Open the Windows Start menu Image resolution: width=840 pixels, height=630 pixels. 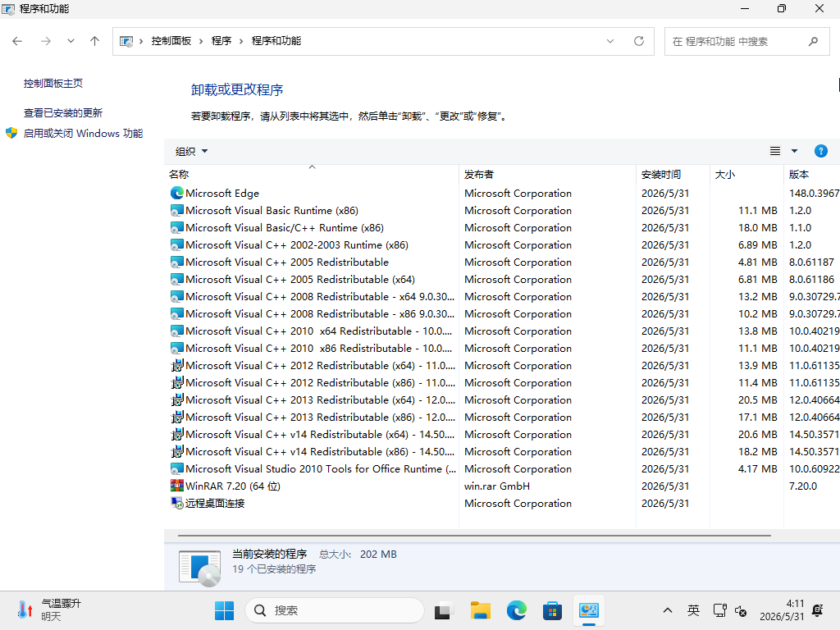(224, 610)
